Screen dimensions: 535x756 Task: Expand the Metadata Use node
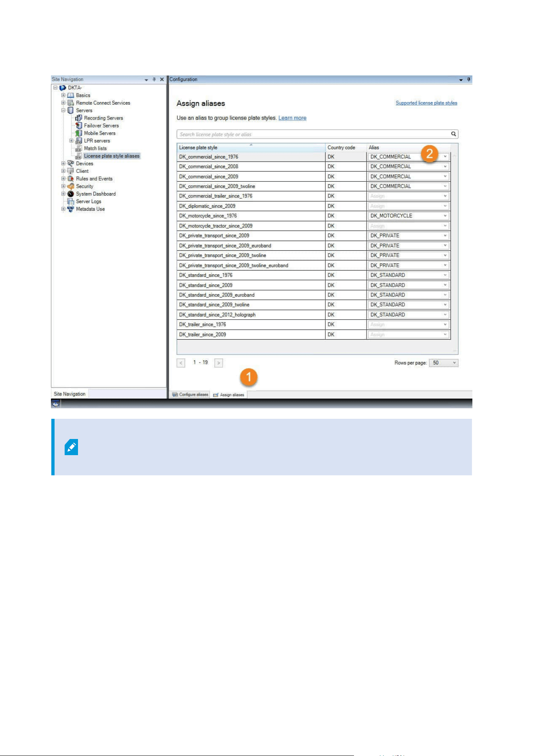click(x=63, y=209)
